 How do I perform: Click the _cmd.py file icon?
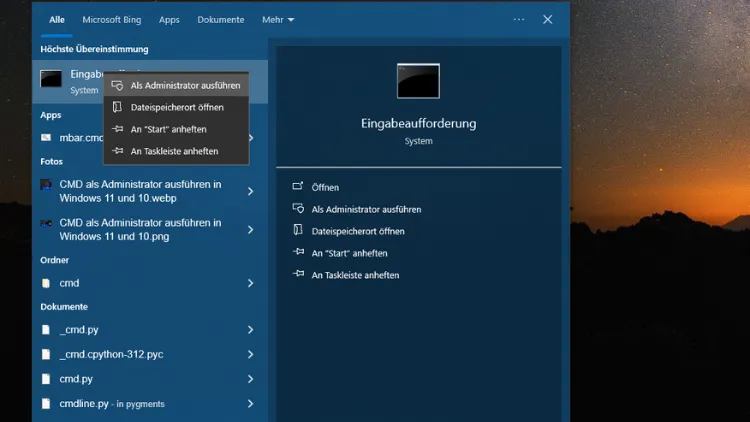pyautogui.click(x=45, y=330)
